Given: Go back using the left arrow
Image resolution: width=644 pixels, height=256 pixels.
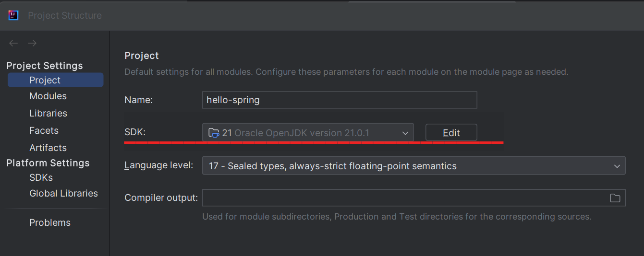Looking at the screenshot, I should click(13, 43).
